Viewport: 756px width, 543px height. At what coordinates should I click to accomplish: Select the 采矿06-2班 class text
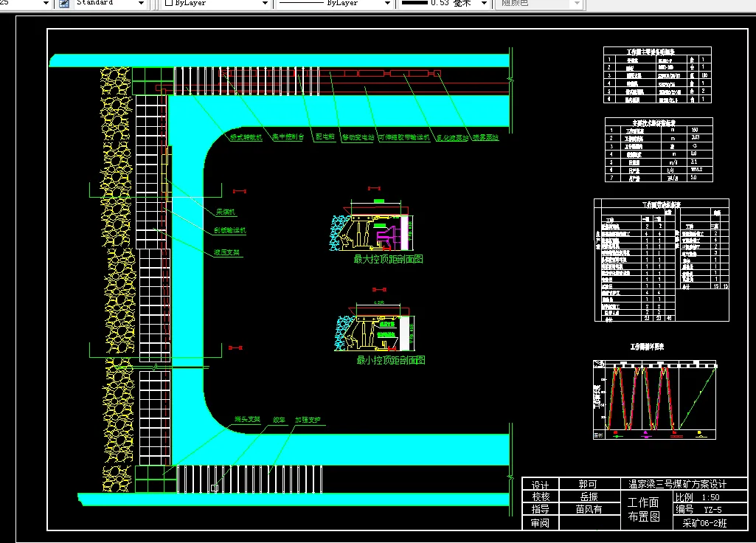point(705,523)
